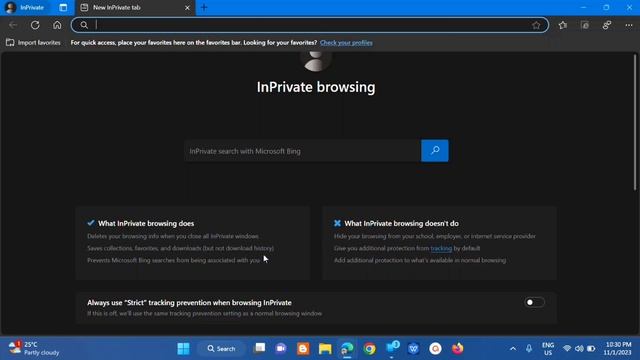Open the tracking link
The width and height of the screenshot is (640, 360).
[x=441, y=248]
